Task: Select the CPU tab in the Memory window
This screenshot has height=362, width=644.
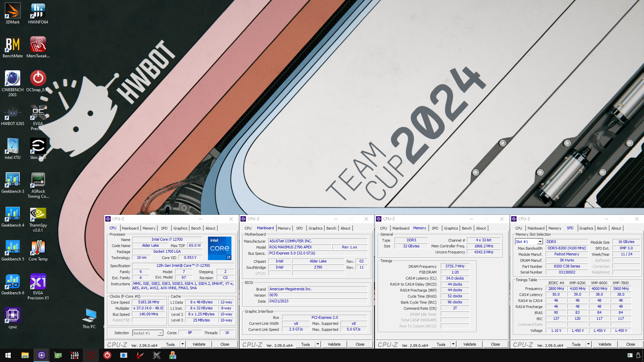Action: [383, 228]
